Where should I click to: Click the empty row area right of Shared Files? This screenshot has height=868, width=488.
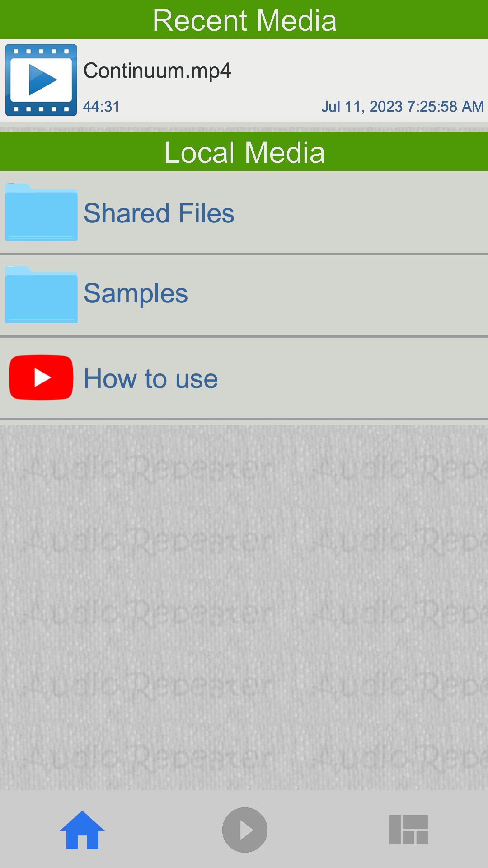pyautogui.click(x=361, y=212)
